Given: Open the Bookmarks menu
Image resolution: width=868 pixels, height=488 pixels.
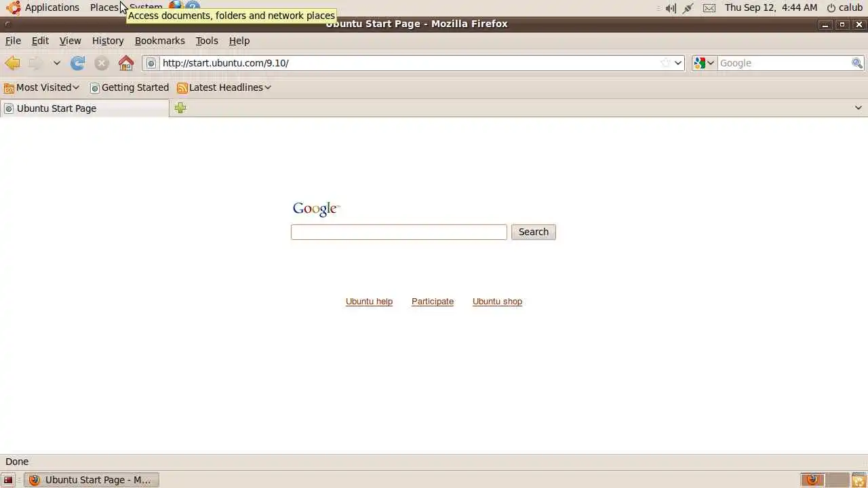Looking at the screenshot, I should click(x=159, y=41).
